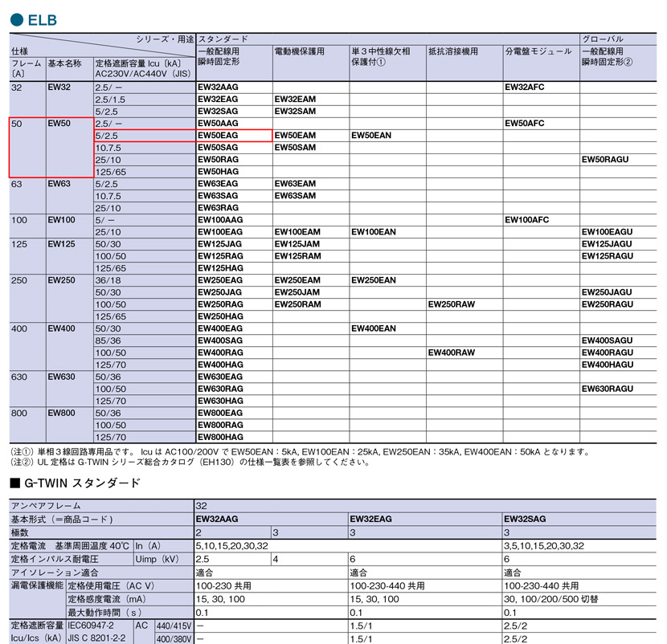
Task: Click the 400/380V voltage label
Action: point(174,638)
